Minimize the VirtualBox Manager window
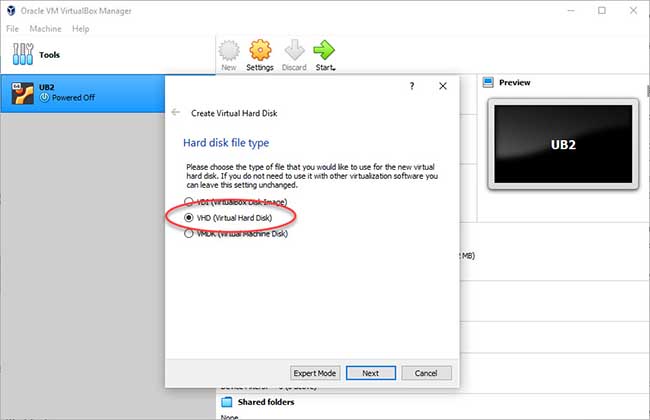The image size is (650, 420). 571,11
